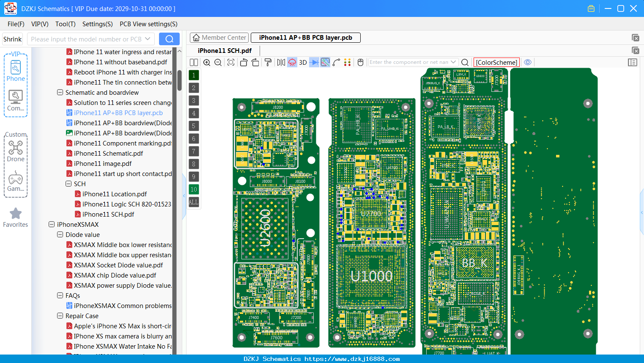
Task: Open the right side panel toggle
Action: click(633, 62)
